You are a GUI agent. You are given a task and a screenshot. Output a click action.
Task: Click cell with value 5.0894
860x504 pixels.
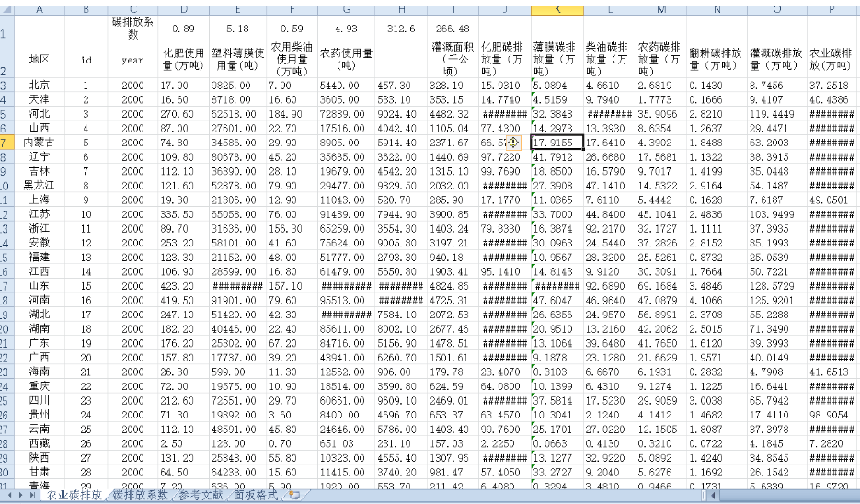pyautogui.click(x=557, y=86)
